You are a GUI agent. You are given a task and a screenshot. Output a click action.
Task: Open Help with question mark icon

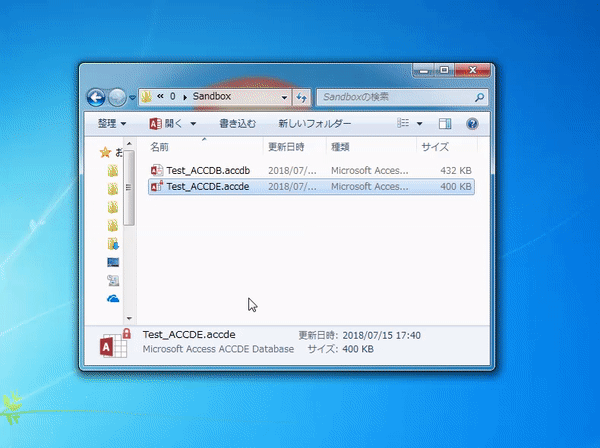coord(472,124)
